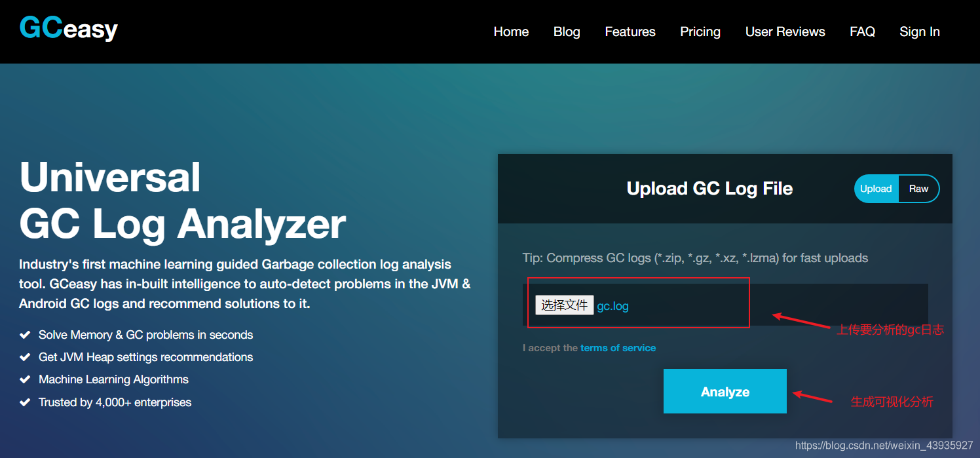
Task: Select the Upload toggle option
Action: click(876, 189)
